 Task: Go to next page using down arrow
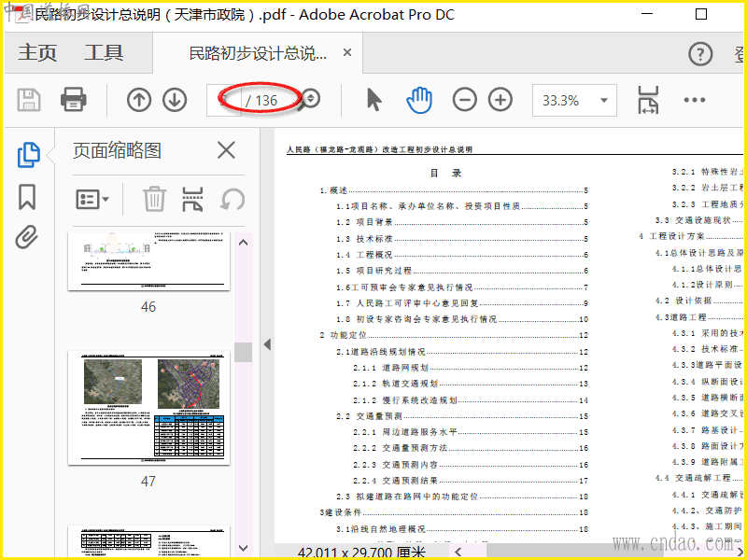(x=175, y=100)
